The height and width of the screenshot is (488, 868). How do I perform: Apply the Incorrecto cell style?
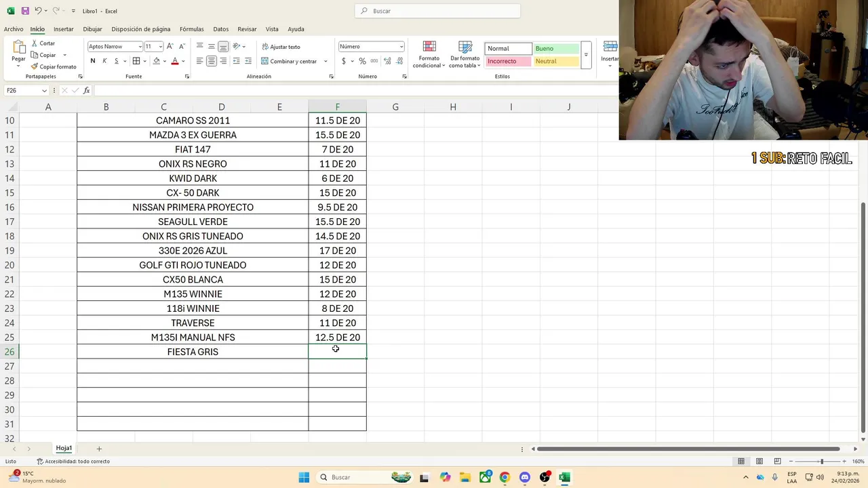[508, 61]
